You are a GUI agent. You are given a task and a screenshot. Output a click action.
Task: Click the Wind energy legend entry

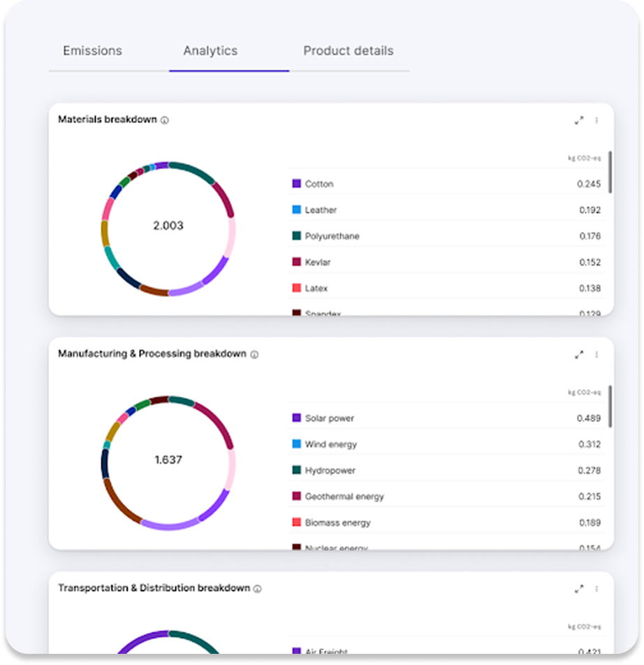click(x=330, y=444)
